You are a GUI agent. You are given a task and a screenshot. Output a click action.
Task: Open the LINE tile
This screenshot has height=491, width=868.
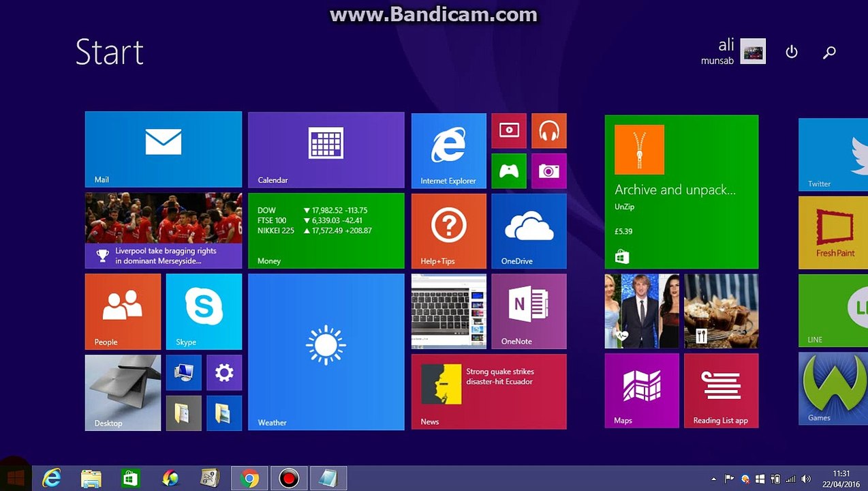click(833, 310)
